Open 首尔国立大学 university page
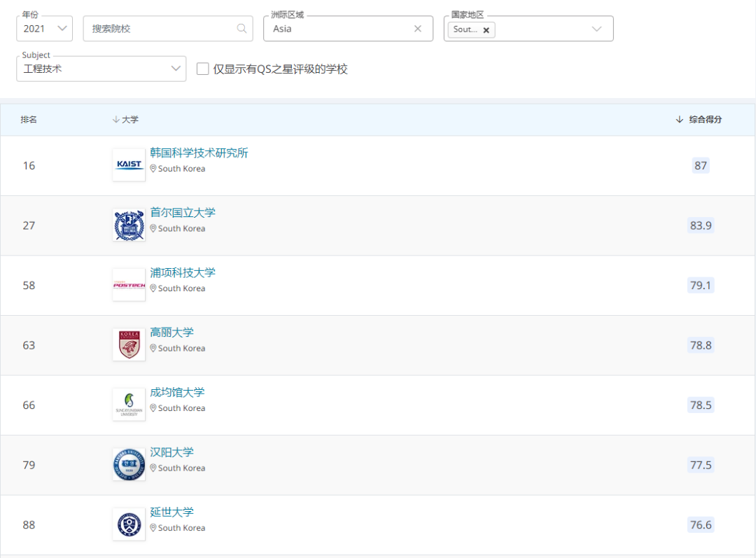Screen dimensions: 756x558 [x=183, y=213]
